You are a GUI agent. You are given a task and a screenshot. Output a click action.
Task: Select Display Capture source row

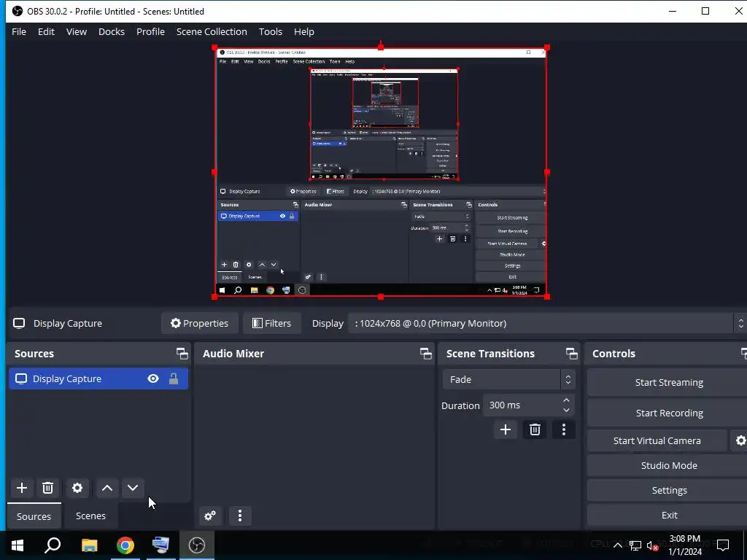(98, 378)
